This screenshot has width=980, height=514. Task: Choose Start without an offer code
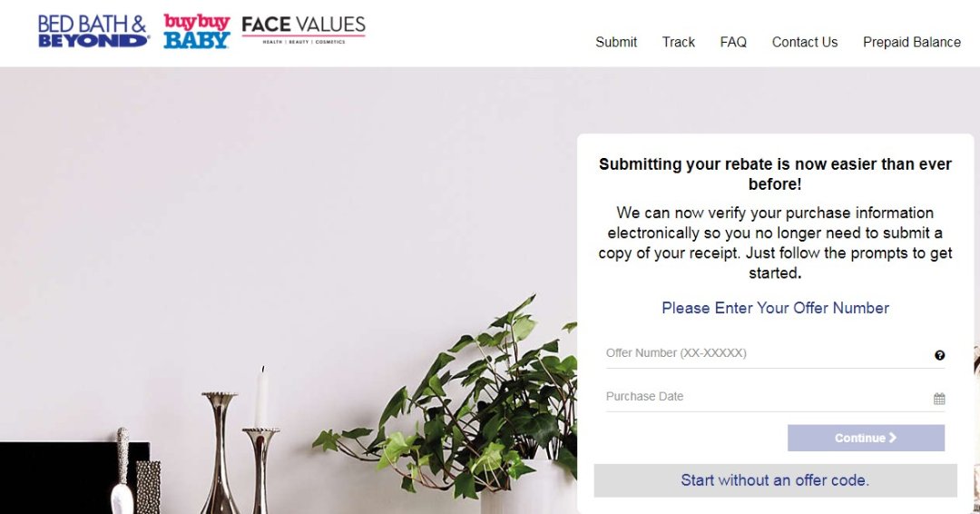pyautogui.click(x=775, y=480)
